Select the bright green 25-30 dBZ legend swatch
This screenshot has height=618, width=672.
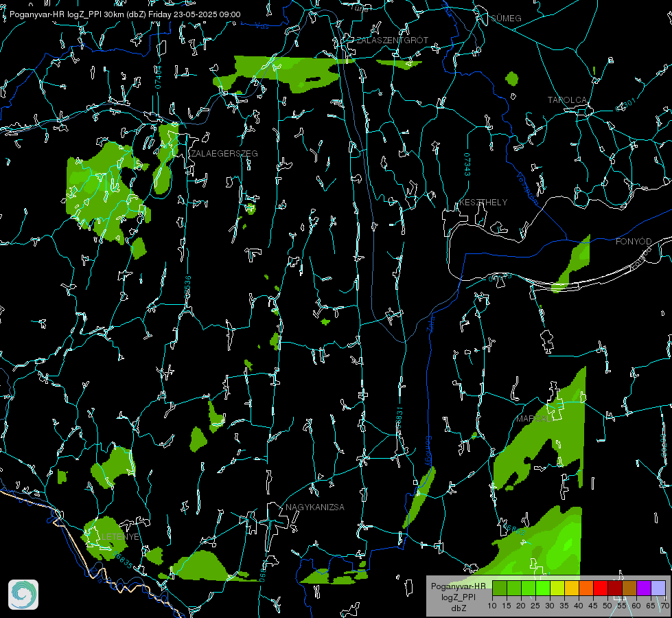tap(542, 588)
